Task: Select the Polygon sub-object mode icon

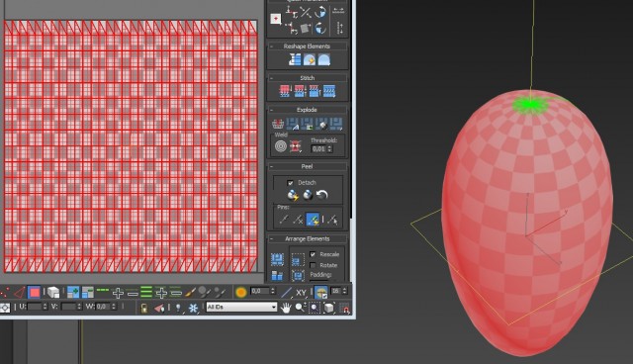Action: pos(35,292)
